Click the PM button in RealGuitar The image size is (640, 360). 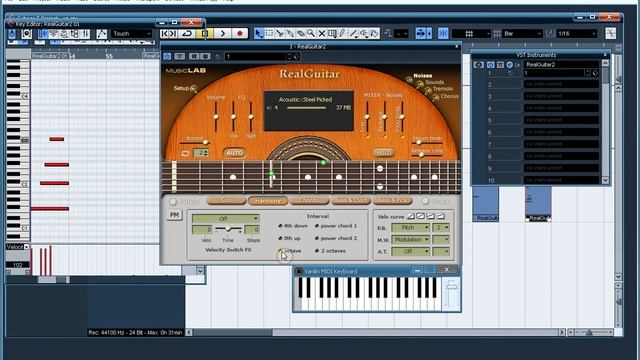pyautogui.click(x=174, y=215)
